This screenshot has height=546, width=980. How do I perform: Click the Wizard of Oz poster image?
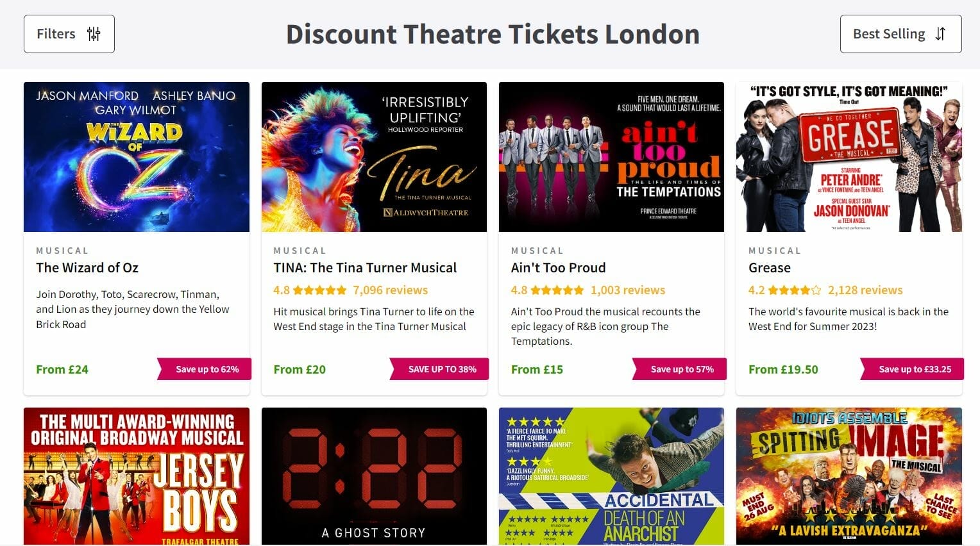click(x=136, y=156)
